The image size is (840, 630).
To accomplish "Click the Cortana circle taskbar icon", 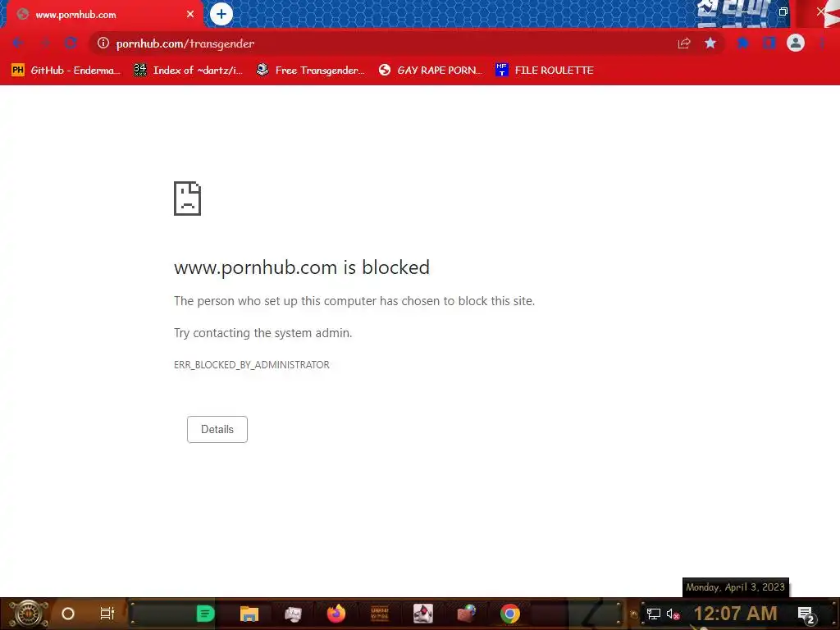I will point(68,614).
